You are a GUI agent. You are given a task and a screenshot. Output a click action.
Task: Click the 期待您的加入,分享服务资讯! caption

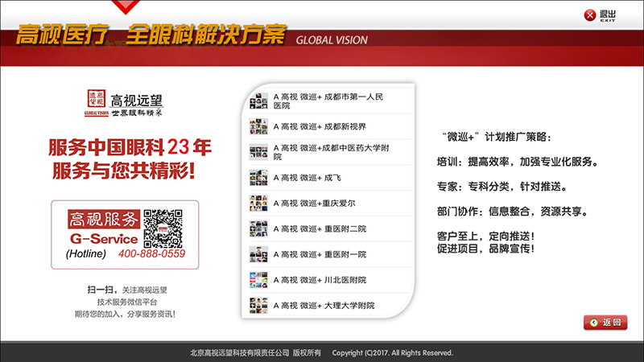125,314
